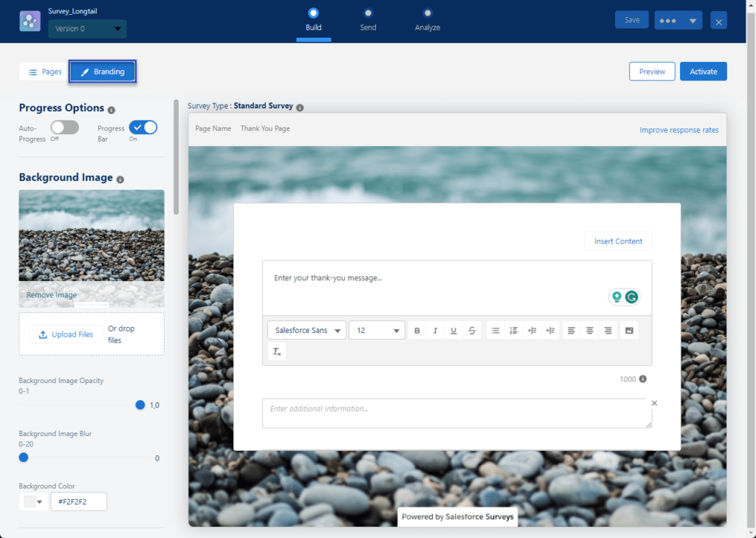Switch to the Pages tab

coord(44,72)
